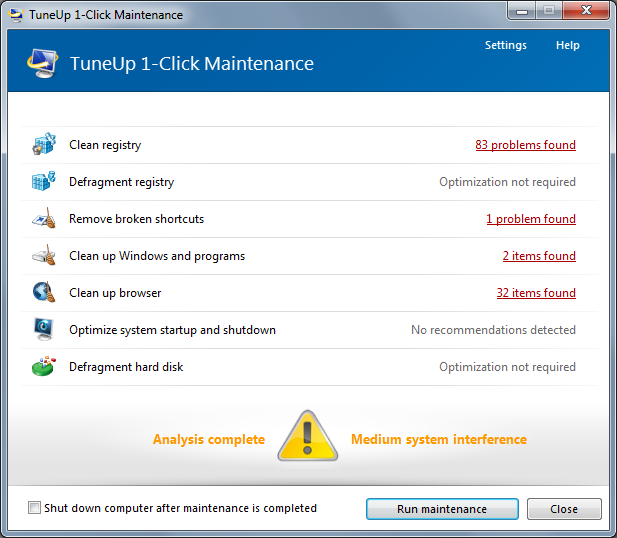
Task: Click the Remove broken shortcuts icon
Action: point(43,219)
